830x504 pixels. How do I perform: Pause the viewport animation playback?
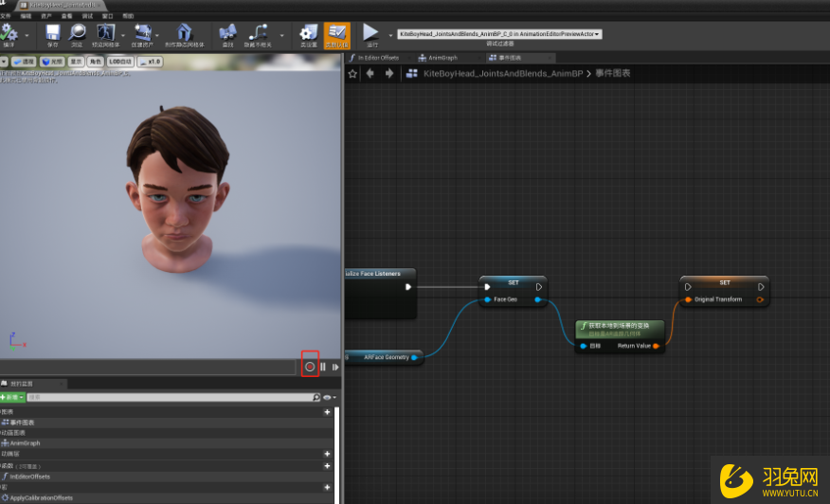tap(323, 367)
